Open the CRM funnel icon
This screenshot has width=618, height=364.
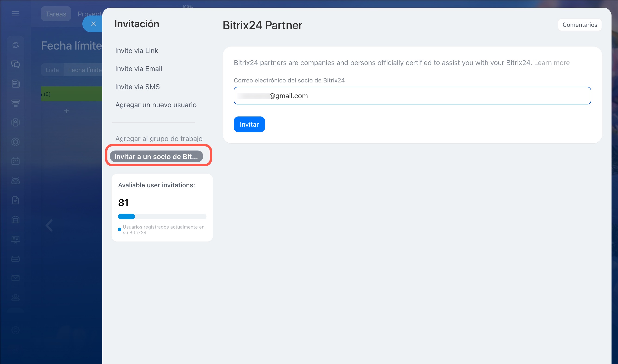click(16, 103)
